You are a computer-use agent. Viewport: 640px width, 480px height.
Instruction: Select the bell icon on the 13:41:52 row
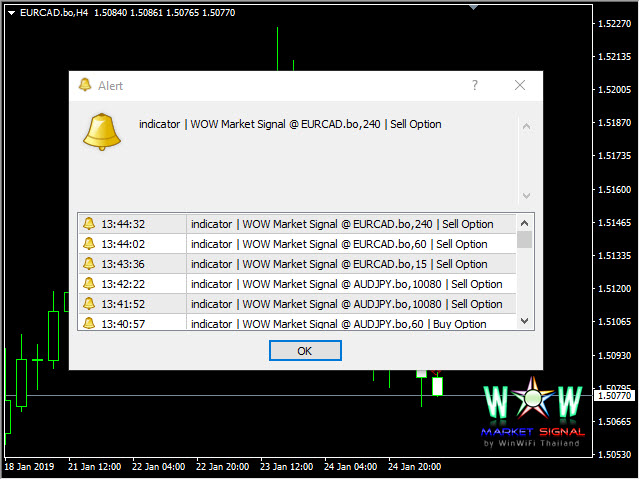(x=89, y=304)
